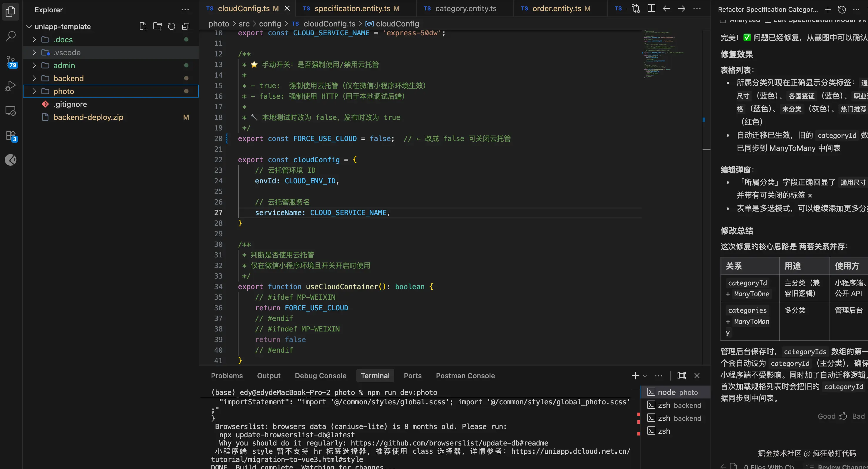Open Extensions view in activity bar
This screenshot has width=868, height=469.
11,135
